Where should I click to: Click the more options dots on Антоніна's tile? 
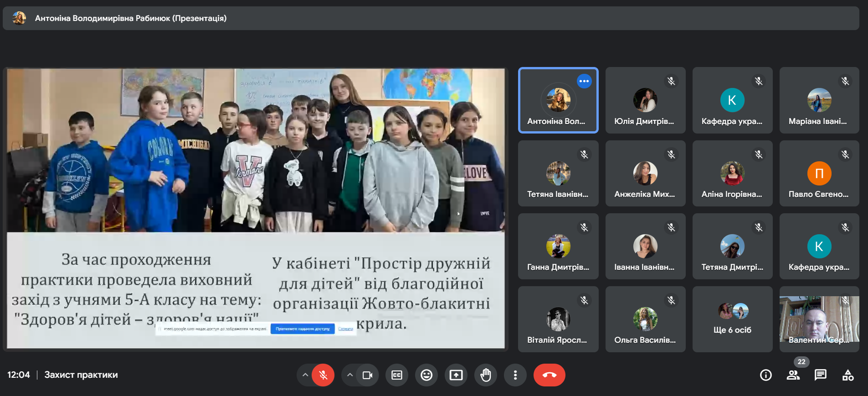[584, 81]
